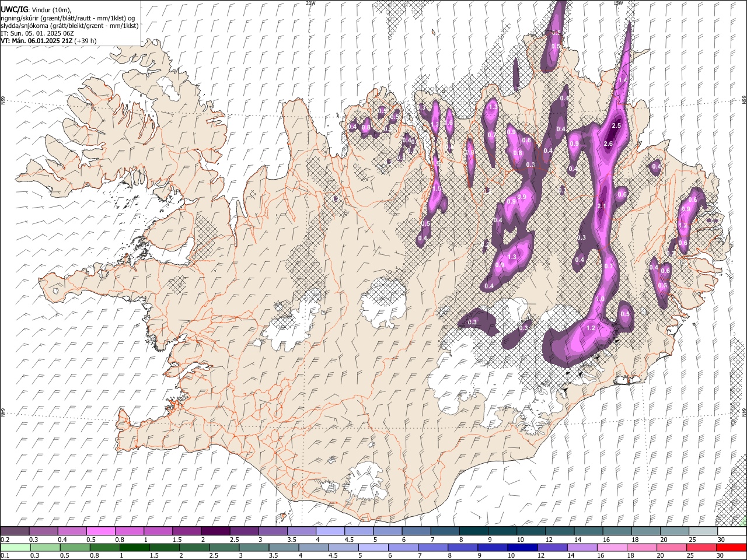The image size is (747, 560).
Task: Click bottom legend row pink swatch between 18 and 20
Action: (x=641, y=547)
